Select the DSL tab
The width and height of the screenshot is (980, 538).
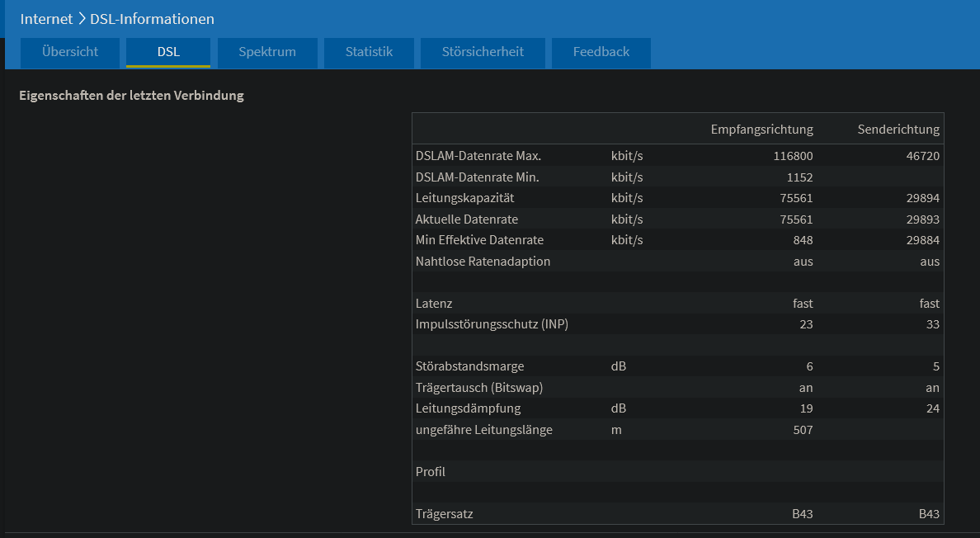pyautogui.click(x=168, y=52)
